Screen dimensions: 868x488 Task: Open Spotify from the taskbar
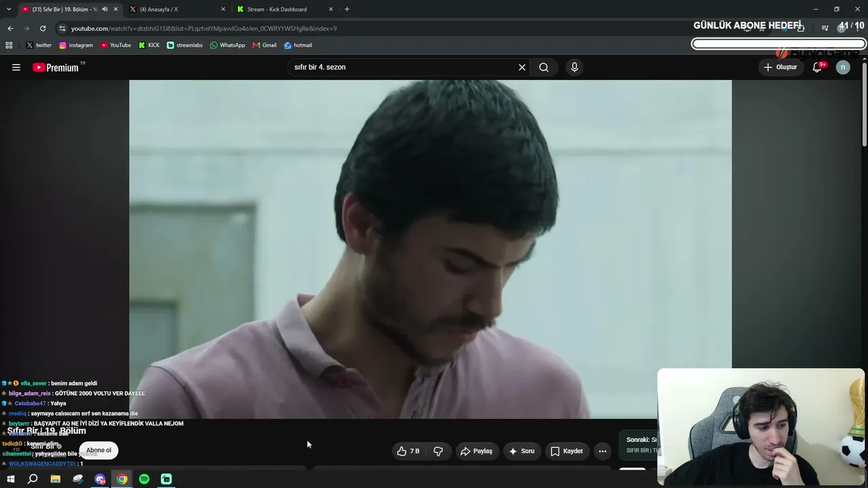[x=144, y=479]
